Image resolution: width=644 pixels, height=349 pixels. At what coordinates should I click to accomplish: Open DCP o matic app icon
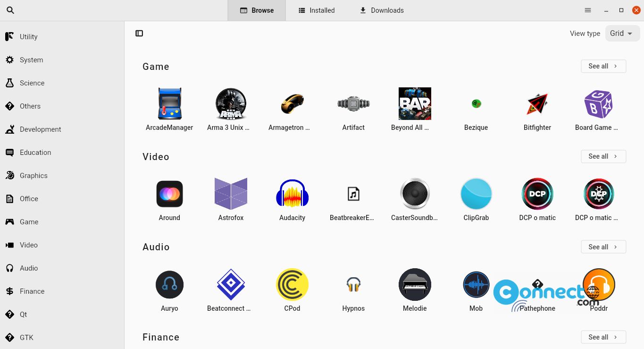click(x=537, y=194)
